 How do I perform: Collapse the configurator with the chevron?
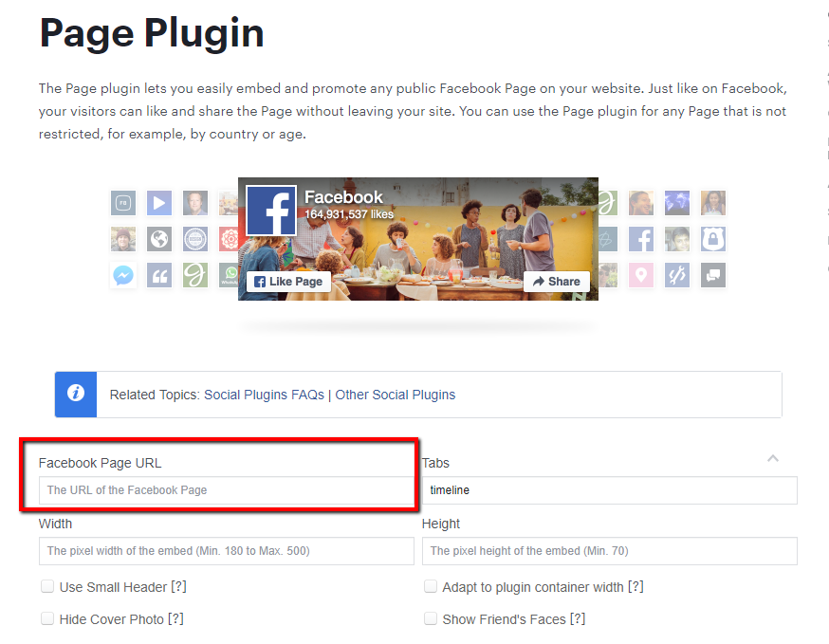pyautogui.click(x=773, y=458)
